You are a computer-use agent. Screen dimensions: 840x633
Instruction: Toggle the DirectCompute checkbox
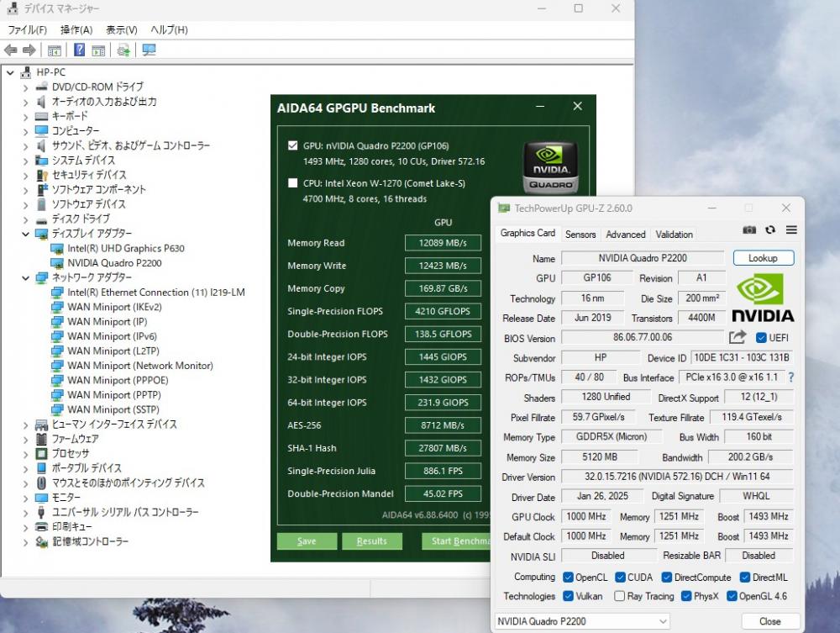pos(666,578)
